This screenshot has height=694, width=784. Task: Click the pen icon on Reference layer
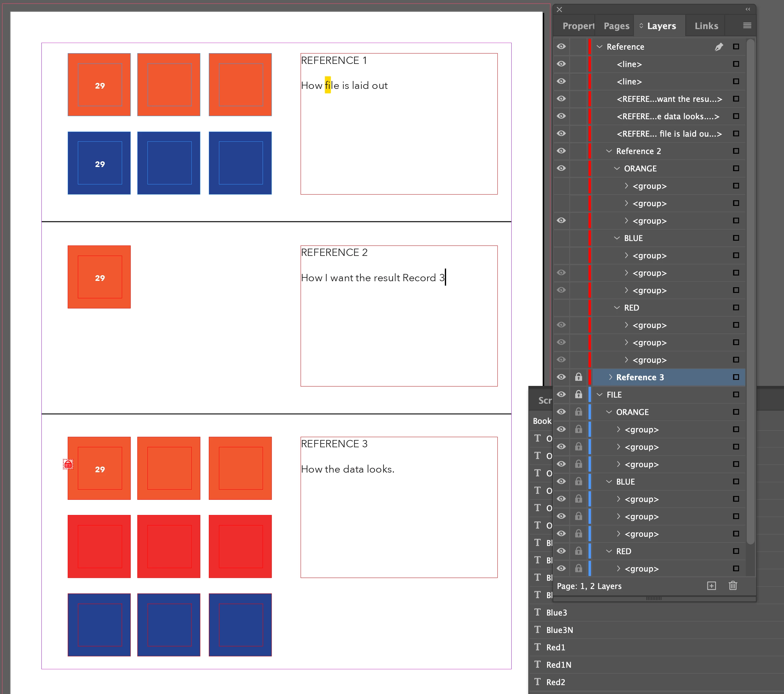(719, 47)
